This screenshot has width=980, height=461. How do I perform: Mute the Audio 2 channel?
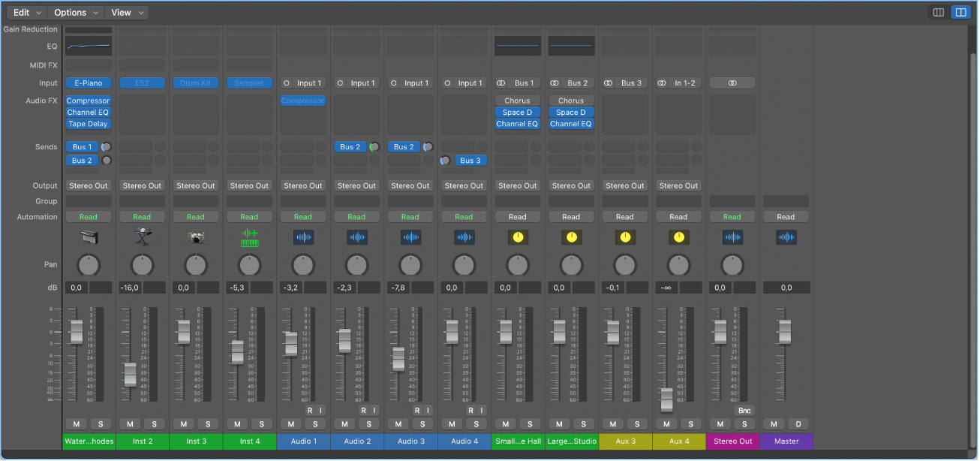coord(344,423)
